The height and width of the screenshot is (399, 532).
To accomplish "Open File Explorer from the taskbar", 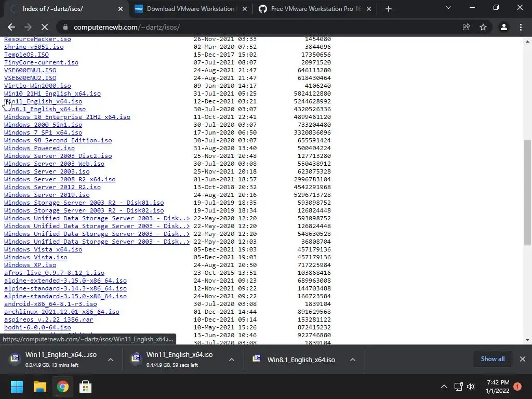I will click(39, 387).
